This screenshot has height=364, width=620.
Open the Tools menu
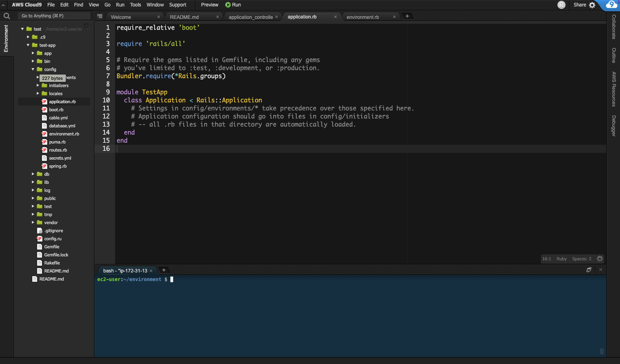tap(135, 5)
